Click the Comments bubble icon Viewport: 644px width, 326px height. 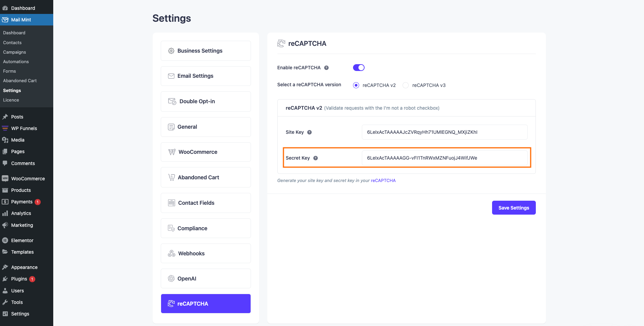(5, 163)
